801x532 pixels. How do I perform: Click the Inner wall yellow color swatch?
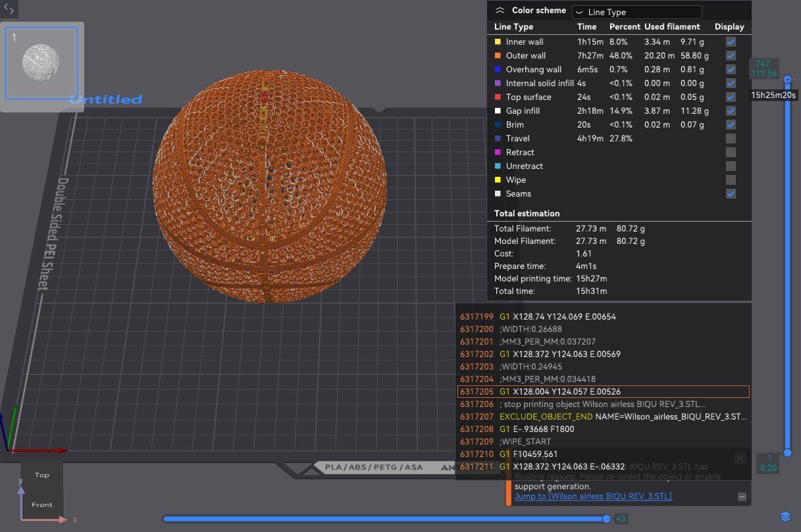[498, 41]
